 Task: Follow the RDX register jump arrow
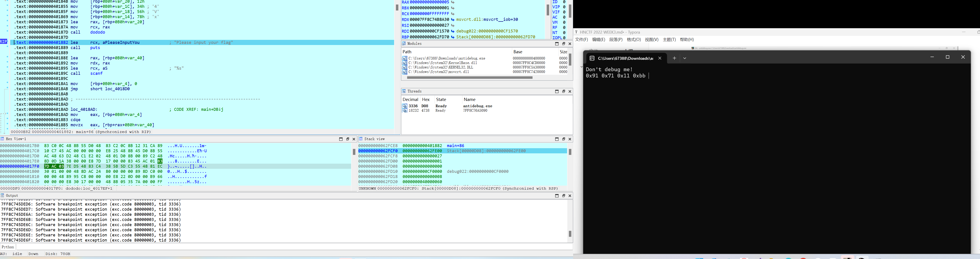pos(453,19)
